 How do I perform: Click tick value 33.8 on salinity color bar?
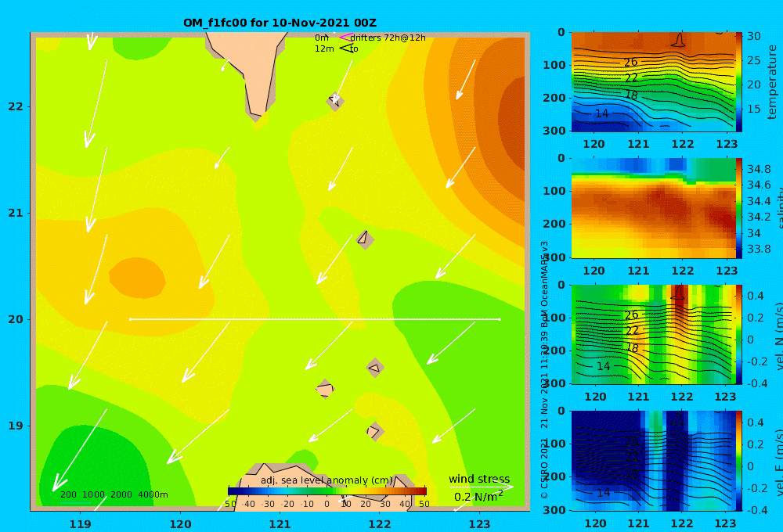tap(759, 249)
